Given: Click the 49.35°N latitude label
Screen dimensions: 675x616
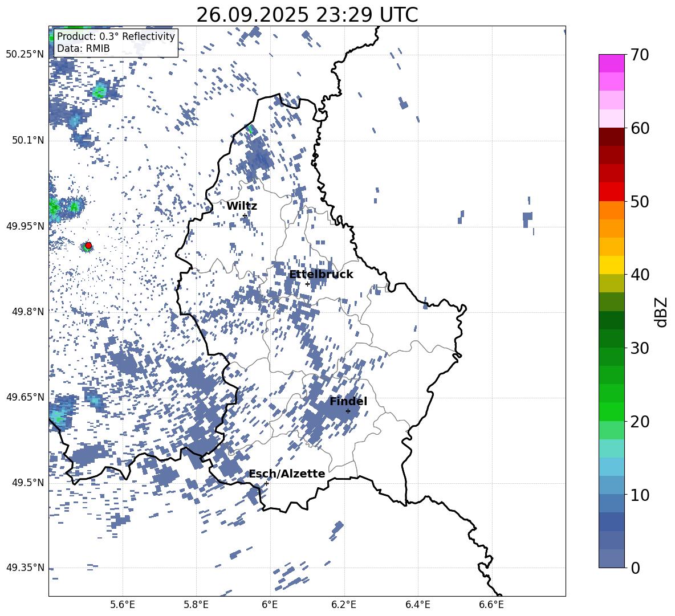Looking at the screenshot, I should point(25,568).
